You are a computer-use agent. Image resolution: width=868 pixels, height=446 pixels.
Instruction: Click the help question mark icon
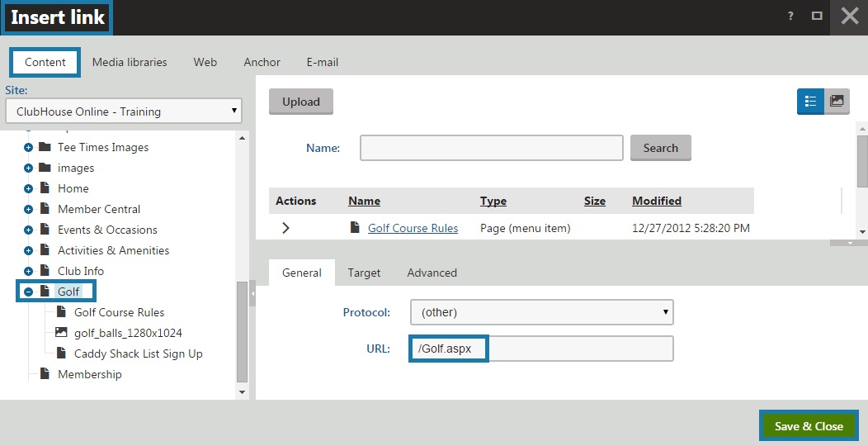pyautogui.click(x=791, y=16)
